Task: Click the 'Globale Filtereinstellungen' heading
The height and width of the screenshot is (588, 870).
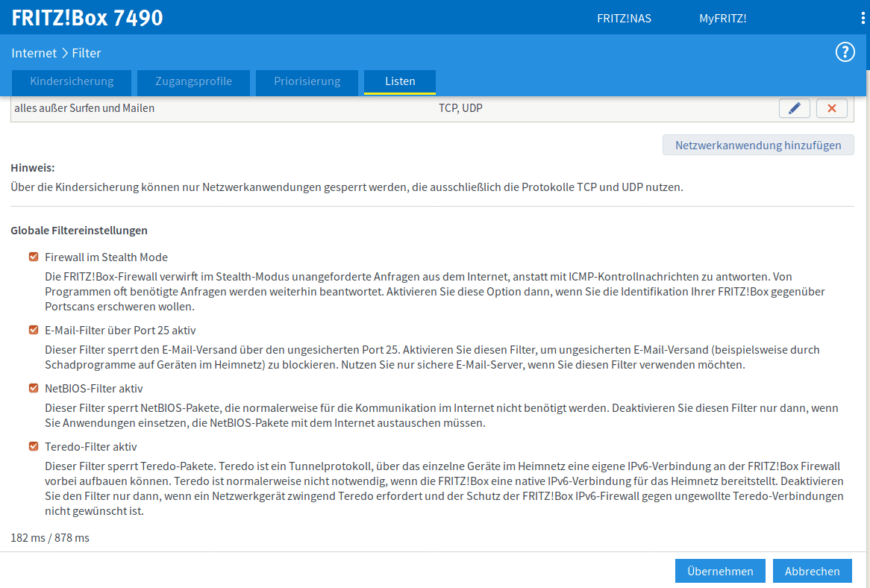Action: point(79,231)
